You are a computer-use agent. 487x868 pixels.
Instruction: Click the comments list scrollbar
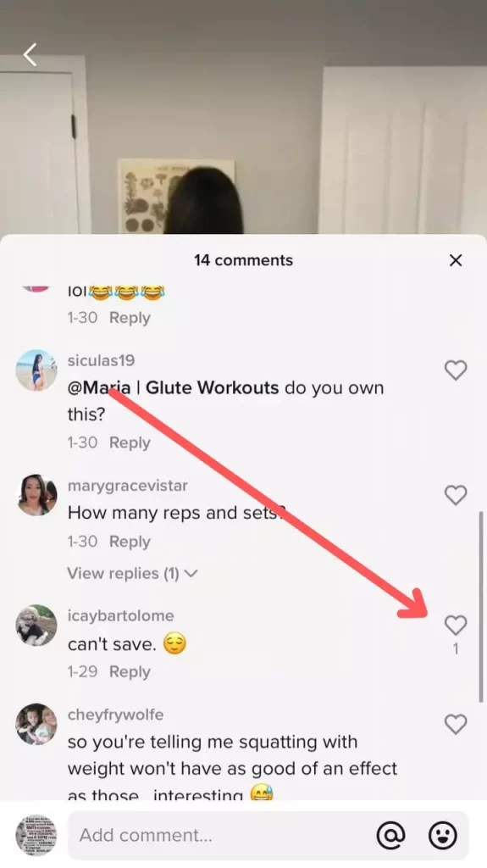(480, 607)
